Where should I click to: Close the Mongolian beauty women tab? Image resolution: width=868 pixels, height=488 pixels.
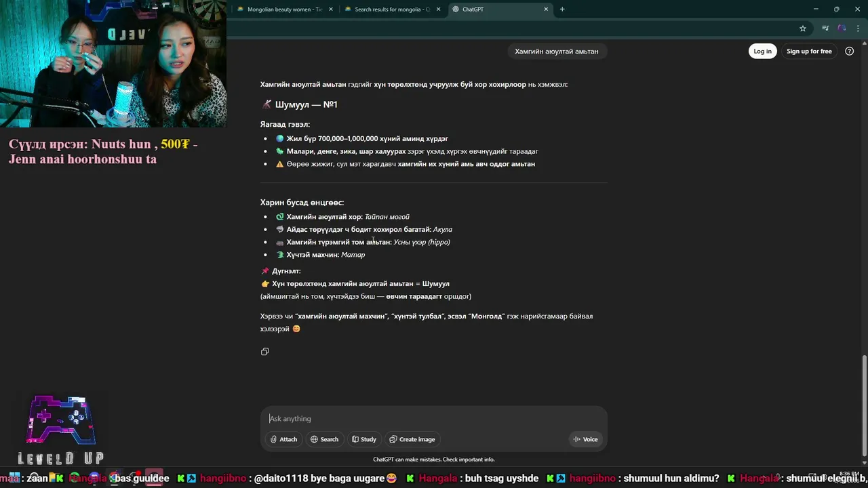[331, 9]
